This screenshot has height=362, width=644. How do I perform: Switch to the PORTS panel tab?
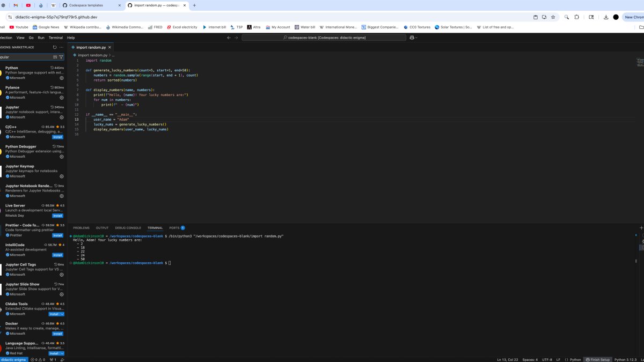click(x=177, y=228)
